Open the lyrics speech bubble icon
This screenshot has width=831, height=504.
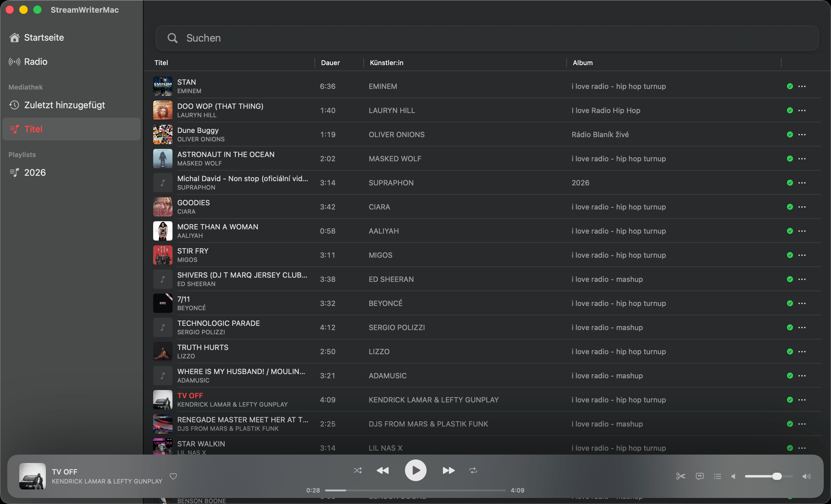(x=700, y=476)
